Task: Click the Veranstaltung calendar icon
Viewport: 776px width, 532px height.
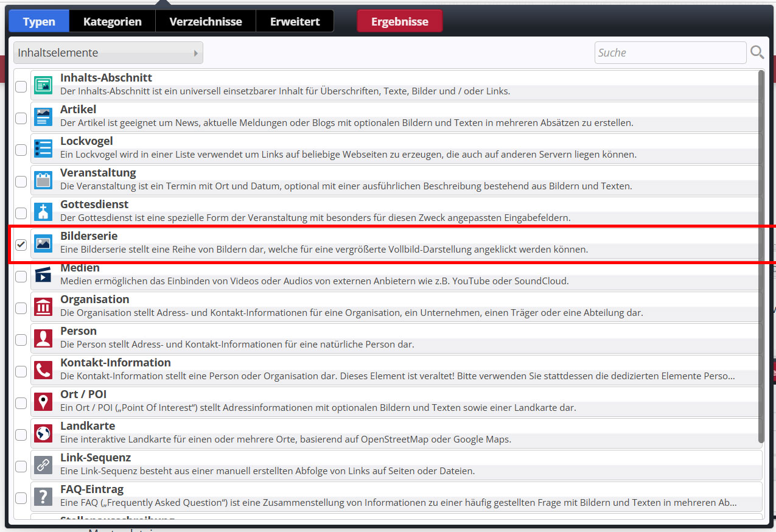Action: click(43, 180)
